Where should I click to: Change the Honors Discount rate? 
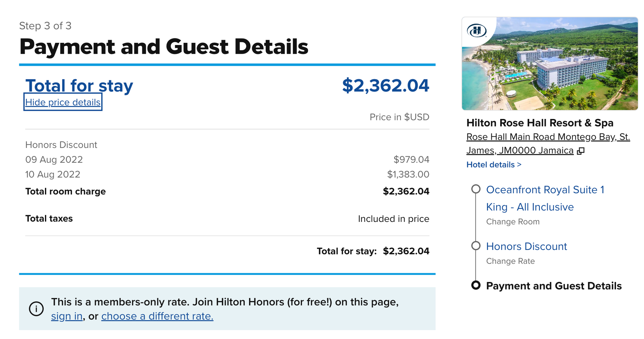click(510, 261)
